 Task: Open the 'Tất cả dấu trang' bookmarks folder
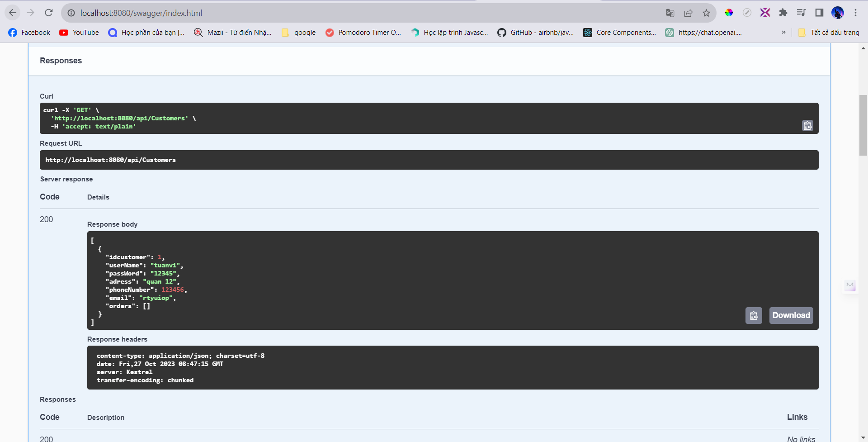(829, 33)
